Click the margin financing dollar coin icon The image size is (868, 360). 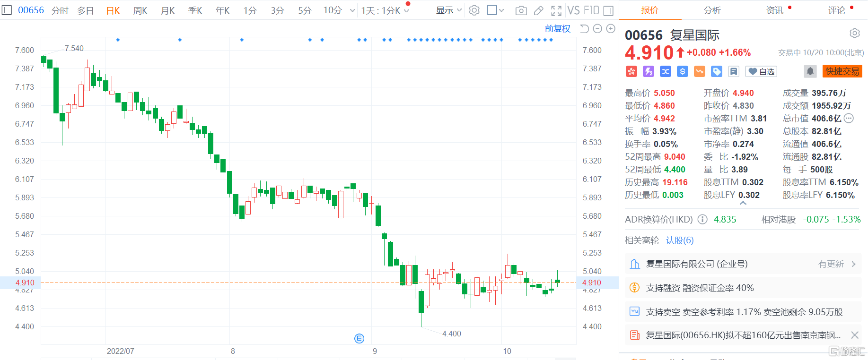635,288
